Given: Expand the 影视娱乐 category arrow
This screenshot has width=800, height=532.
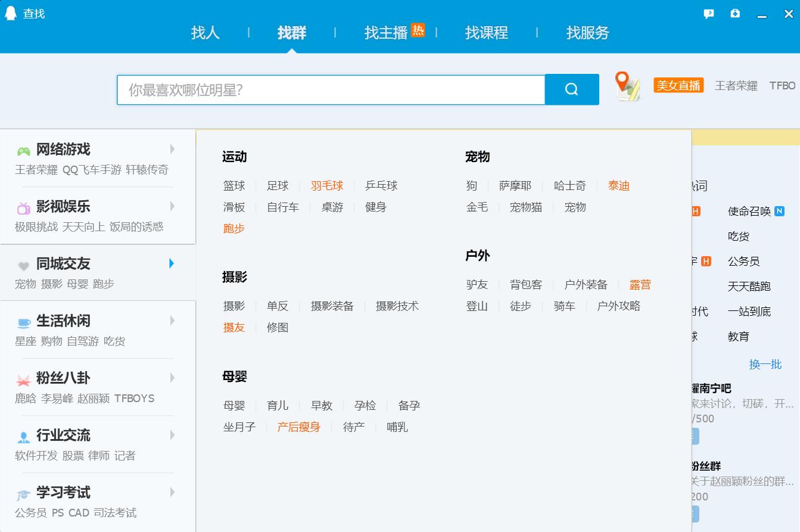Looking at the screenshot, I should [172, 207].
